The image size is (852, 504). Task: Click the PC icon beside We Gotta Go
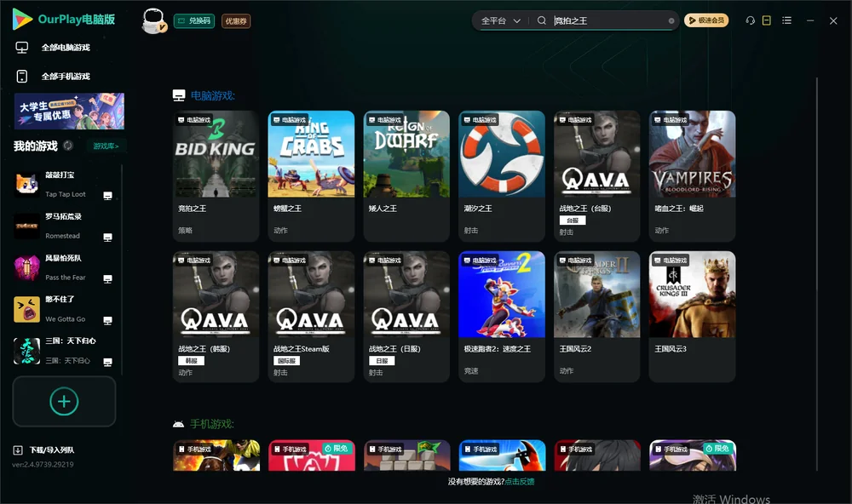(x=107, y=320)
